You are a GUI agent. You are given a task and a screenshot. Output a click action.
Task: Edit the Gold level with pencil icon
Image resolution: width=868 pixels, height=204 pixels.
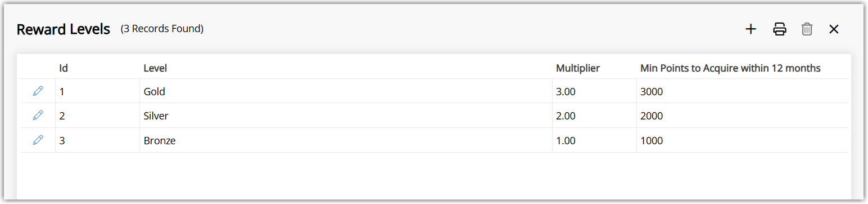pyautogui.click(x=38, y=91)
